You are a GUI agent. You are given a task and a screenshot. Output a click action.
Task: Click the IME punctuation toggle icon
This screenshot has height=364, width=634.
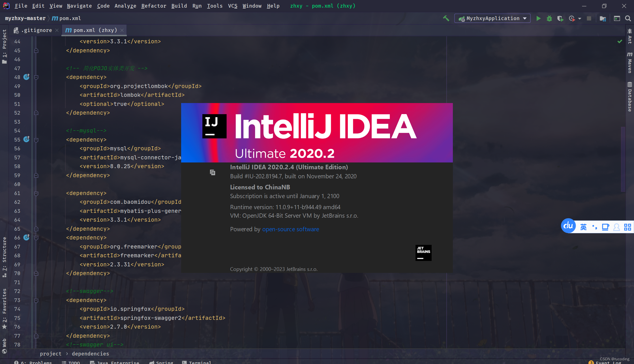pos(595,227)
